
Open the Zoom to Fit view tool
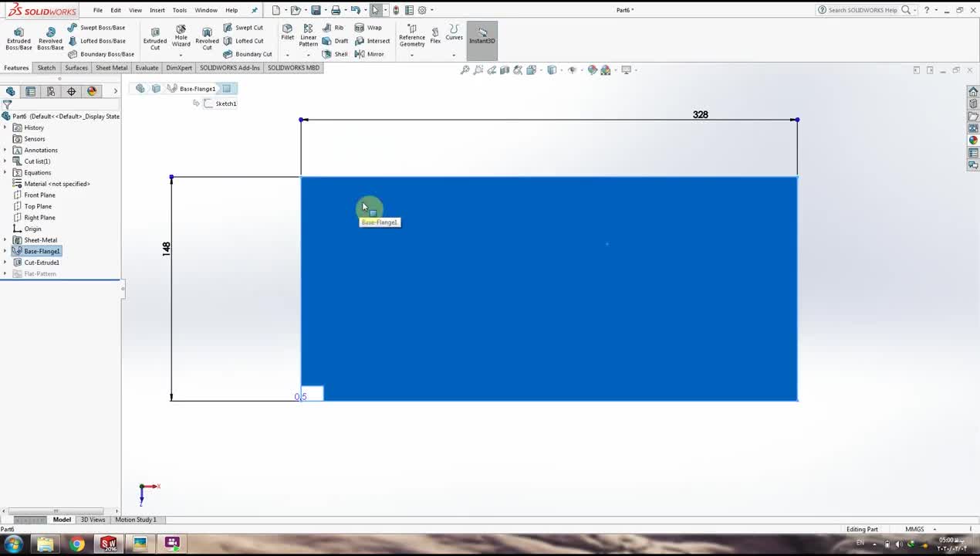click(x=465, y=70)
